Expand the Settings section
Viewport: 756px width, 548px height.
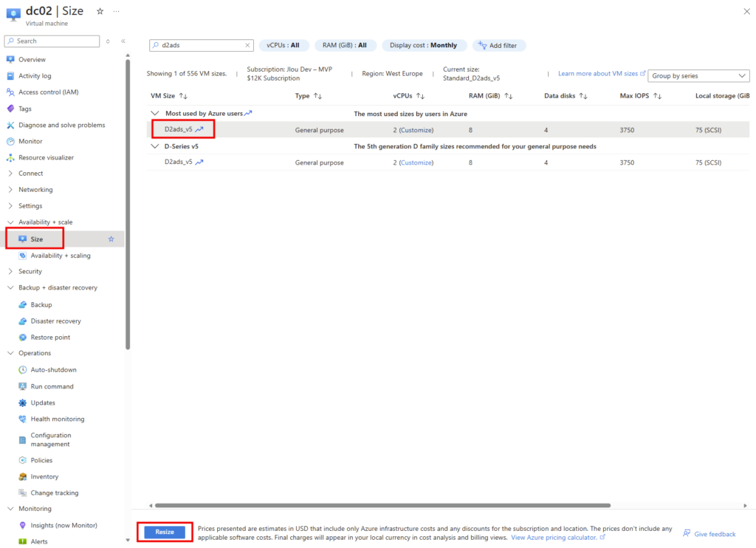pyautogui.click(x=10, y=206)
